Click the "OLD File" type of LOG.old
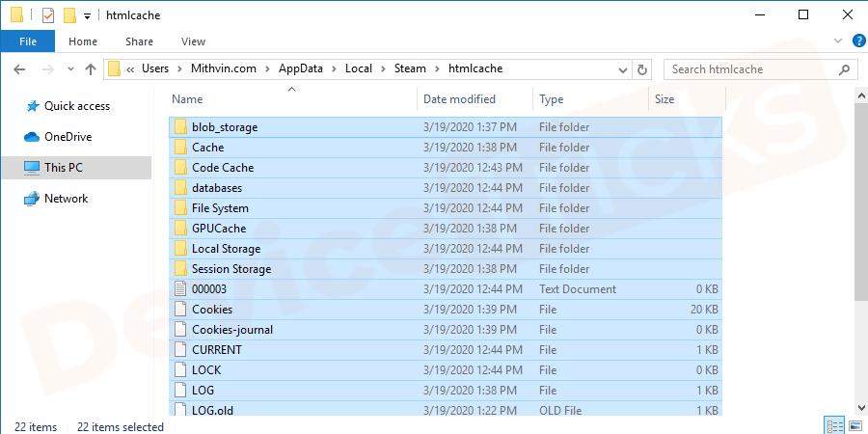Image resolution: width=868 pixels, height=434 pixels. click(x=561, y=410)
